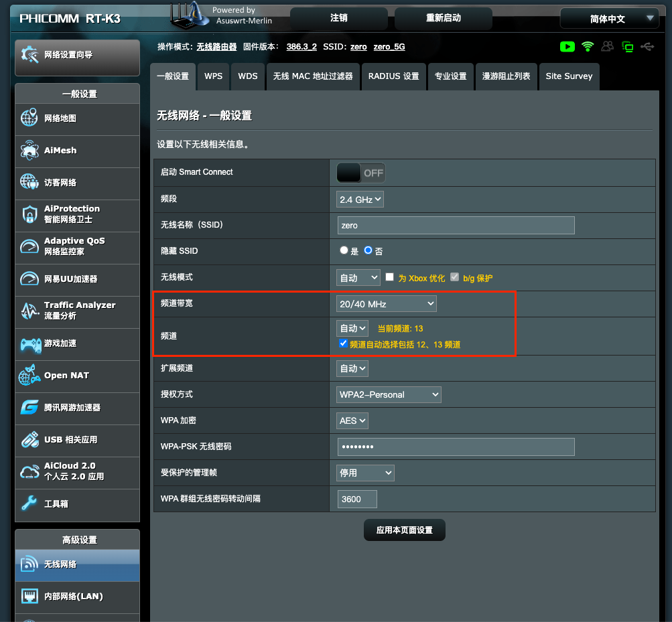672x622 pixels.
Task: Open USB 相关应用 icon
Action: (29, 440)
